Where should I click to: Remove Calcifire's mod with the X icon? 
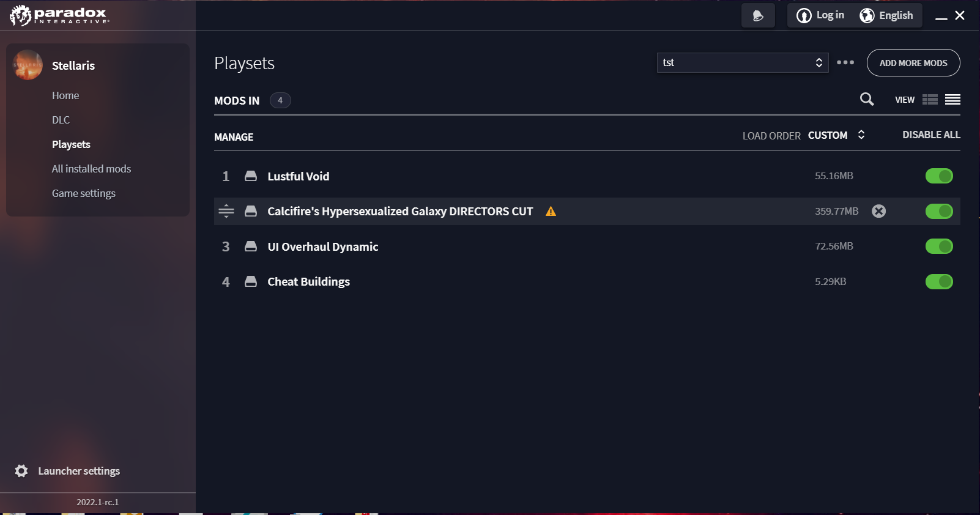tap(878, 211)
